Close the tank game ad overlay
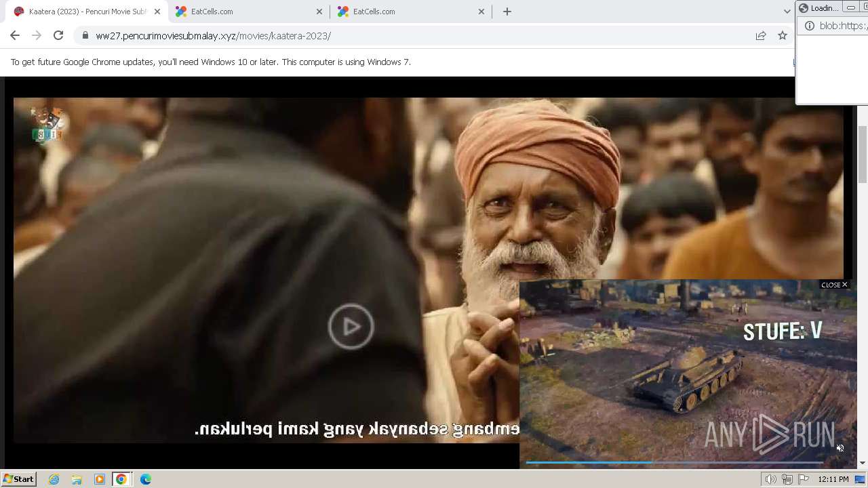Screen dimensions: 868x488 coord(834,285)
